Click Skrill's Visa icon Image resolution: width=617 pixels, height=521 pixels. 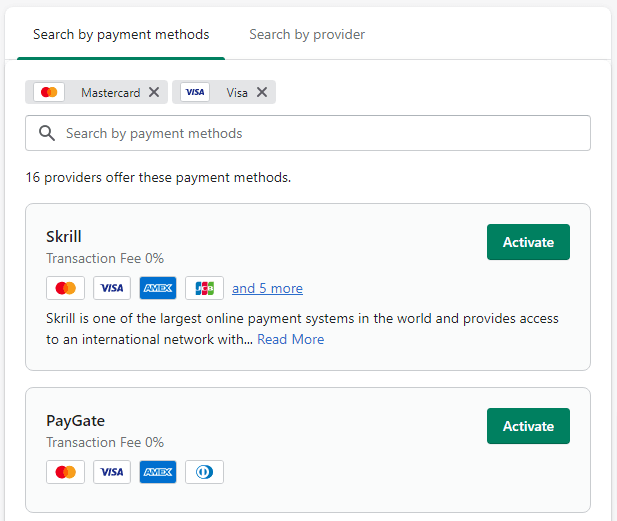click(x=112, y=288)
